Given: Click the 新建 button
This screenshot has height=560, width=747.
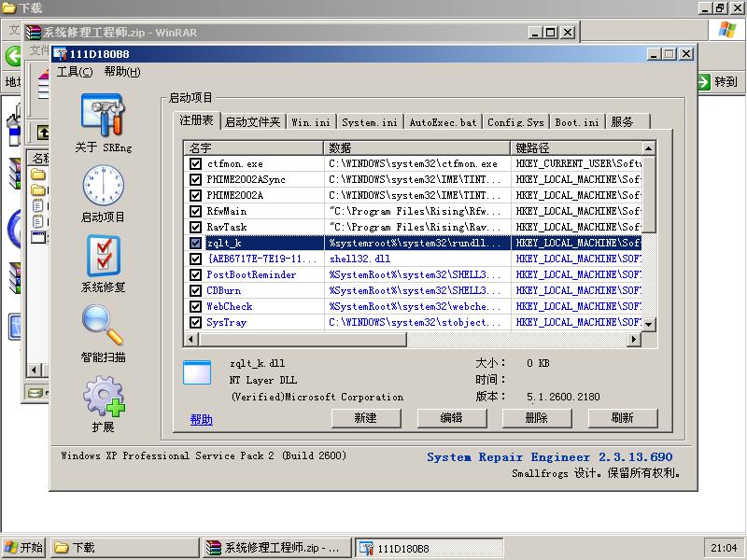Looking at the screenshot, I should (366, 418).
